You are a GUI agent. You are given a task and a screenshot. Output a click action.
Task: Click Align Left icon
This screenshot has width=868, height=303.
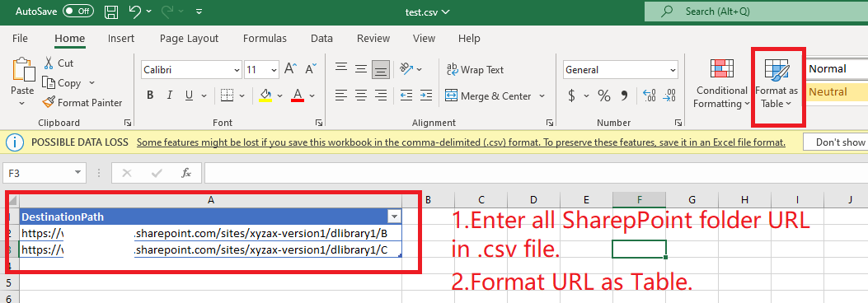point(341,96)
